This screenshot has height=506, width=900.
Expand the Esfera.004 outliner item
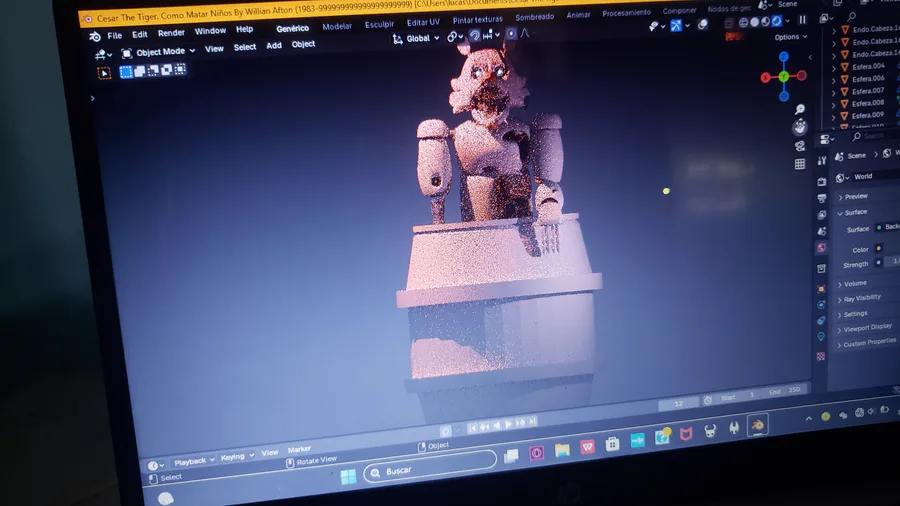(x=834, y=68)
